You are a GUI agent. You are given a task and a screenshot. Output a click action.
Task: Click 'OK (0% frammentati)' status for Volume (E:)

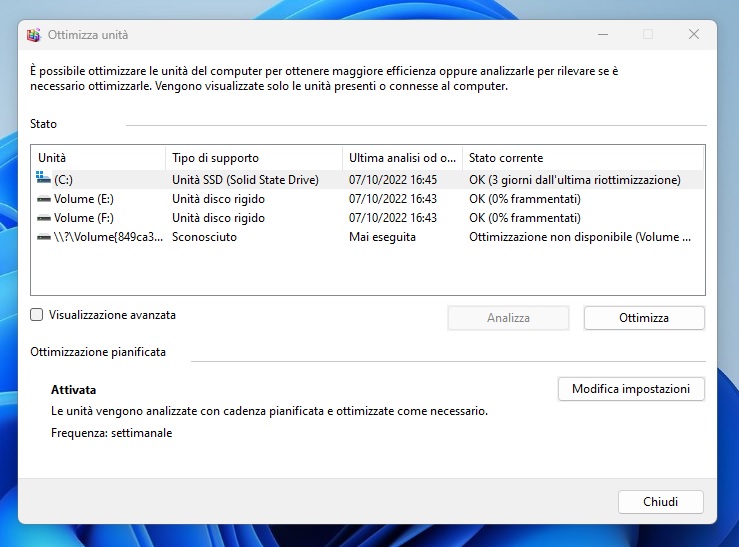tap(525, 199)
